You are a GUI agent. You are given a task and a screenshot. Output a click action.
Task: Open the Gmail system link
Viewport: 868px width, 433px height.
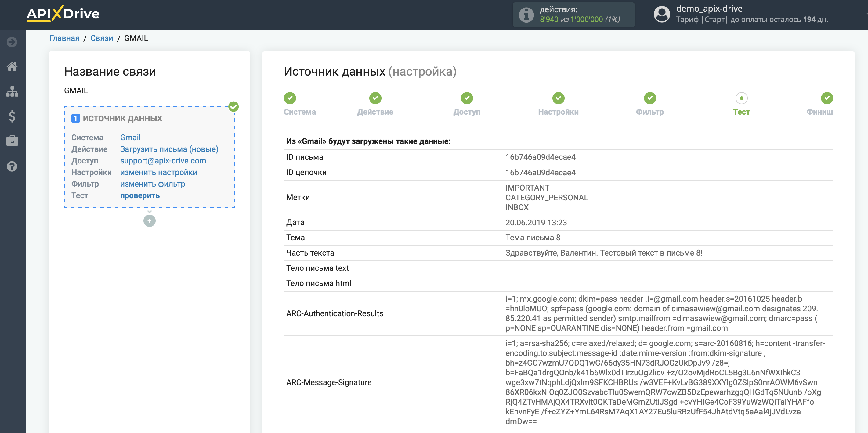[x=130, y=138]
